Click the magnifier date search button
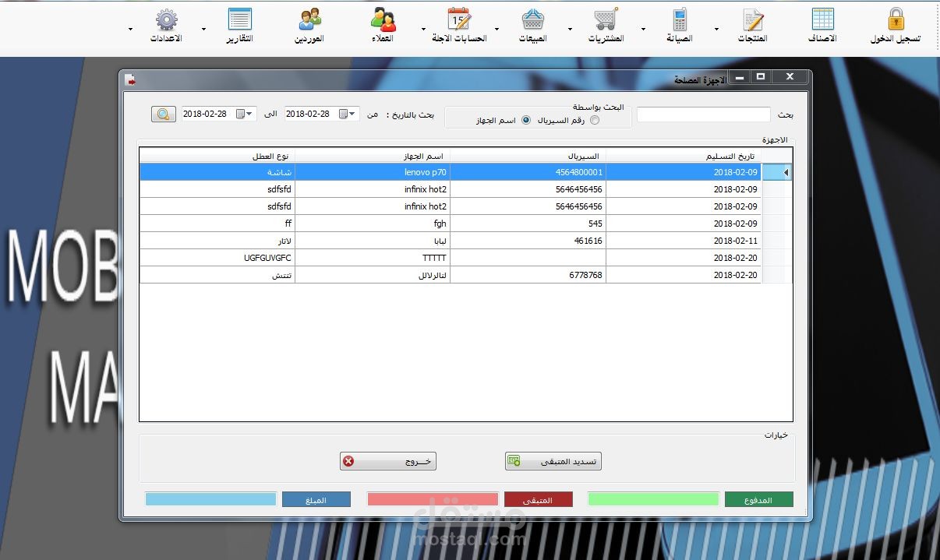This screenshot has height=560, width=940. coord(163,114)
